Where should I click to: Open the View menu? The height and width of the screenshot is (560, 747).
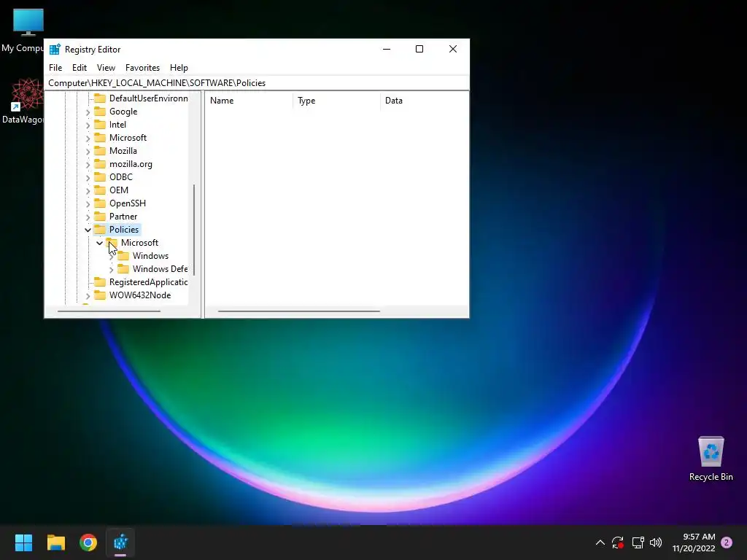(x=106, y=68)
